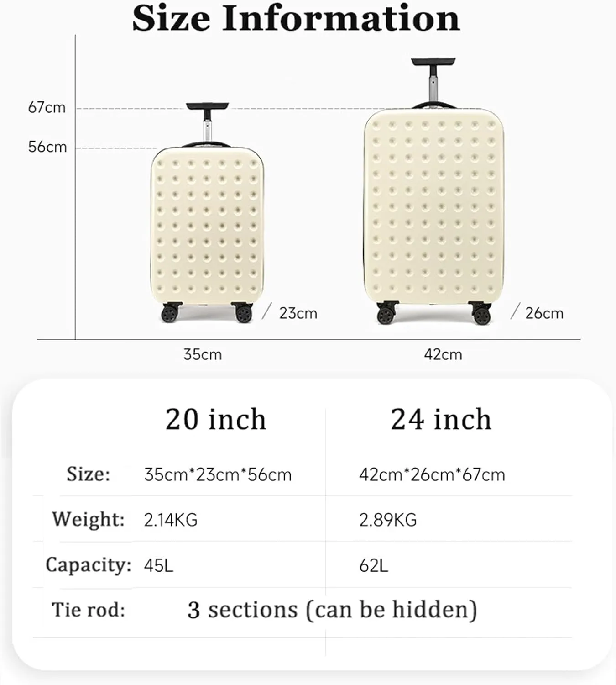Screen dimensions: 616x685
Task: Click the large 24 inch suitcase image
Action: [434, 191]
